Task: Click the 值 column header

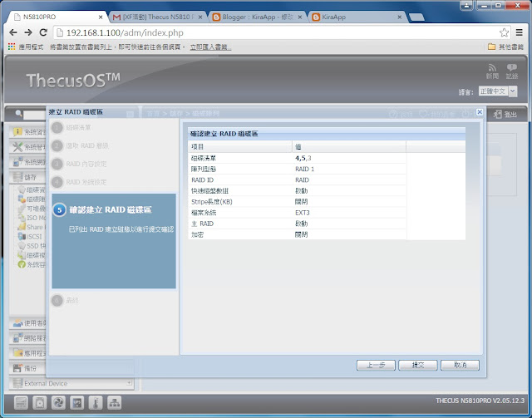Action: click(349, 146)
